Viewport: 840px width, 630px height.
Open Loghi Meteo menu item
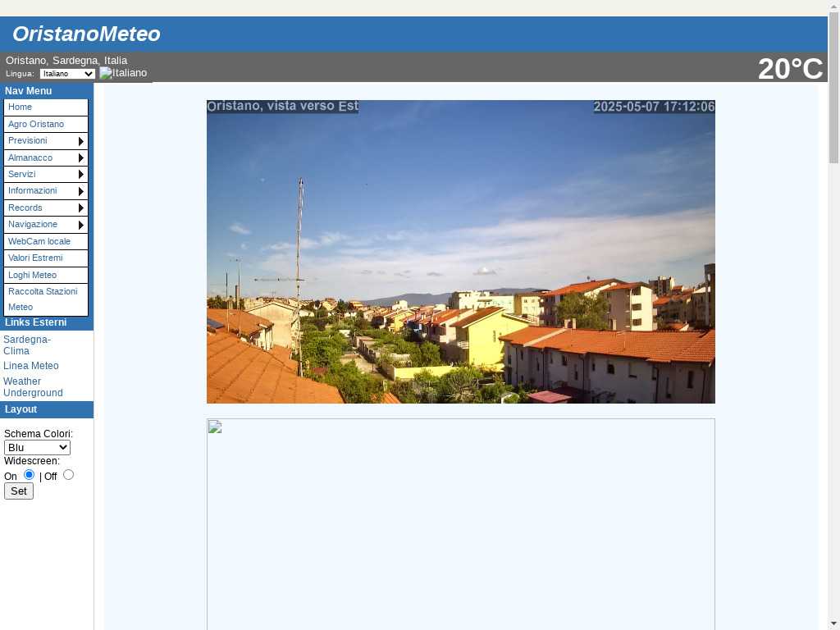coord(46,275)
